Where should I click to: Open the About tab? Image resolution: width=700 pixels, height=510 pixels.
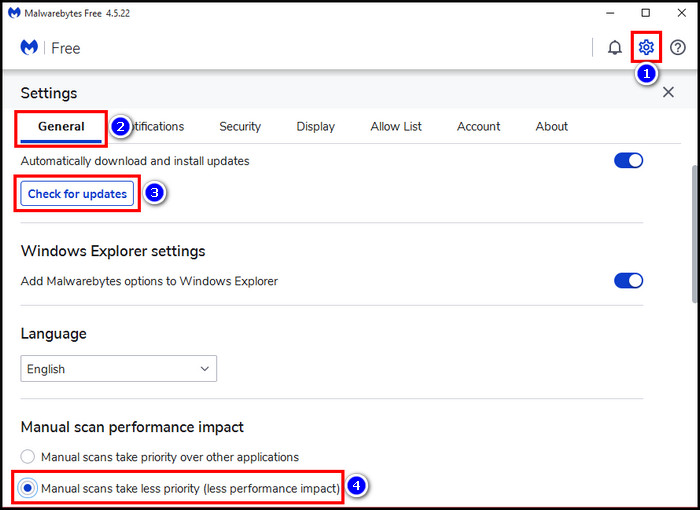click(552, 127)
